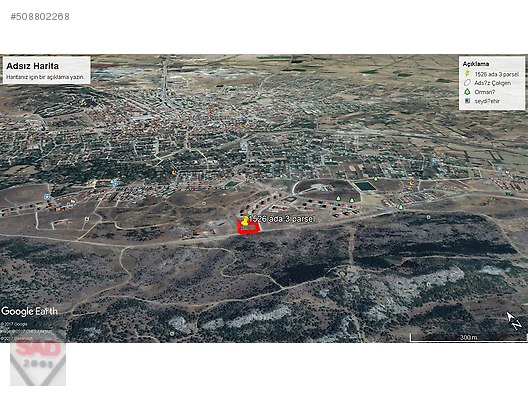Click the north arrow compass indicator
Image resolution: width=528 pixels, height=396 pixels.
tap(514, 320)
